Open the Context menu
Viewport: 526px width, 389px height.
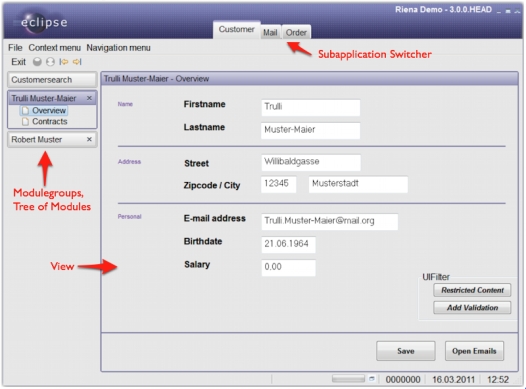[x=55, y=48]
